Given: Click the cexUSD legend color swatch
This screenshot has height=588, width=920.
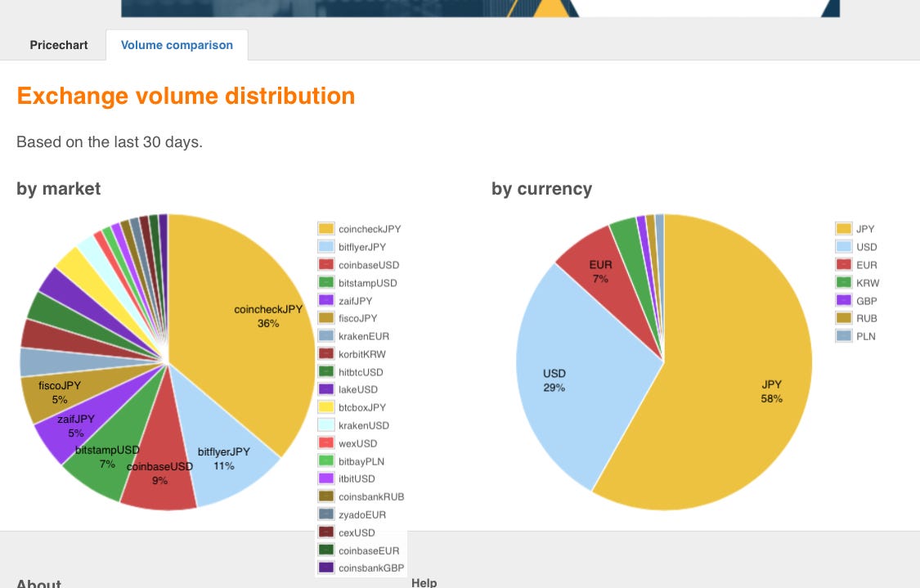Looking at the screenshot, I should point(325,532).
